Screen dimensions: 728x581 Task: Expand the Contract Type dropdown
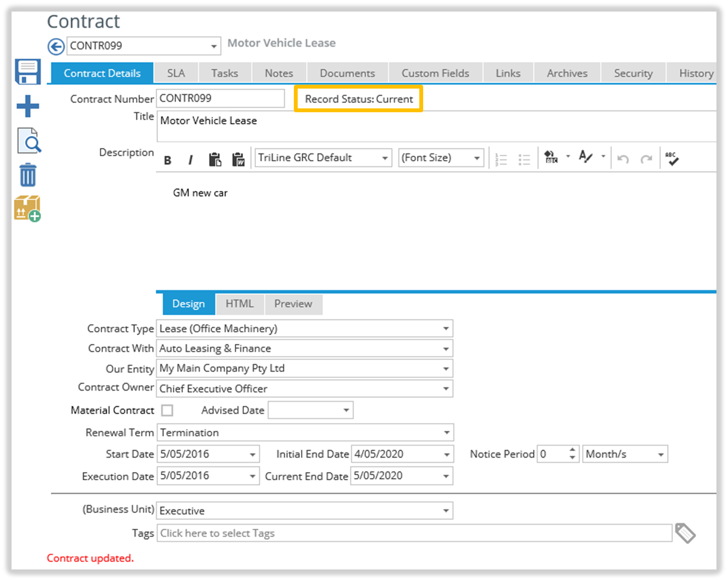click(446, 329)
